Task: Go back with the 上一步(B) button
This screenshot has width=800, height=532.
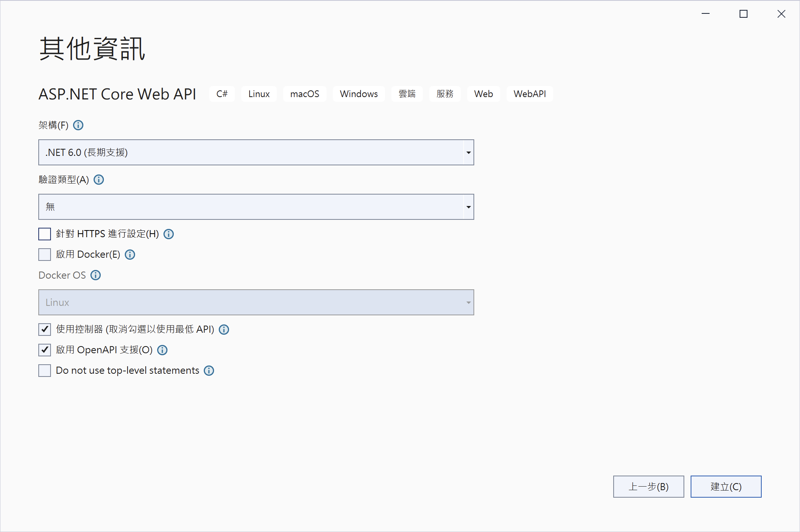Action: point(648,487)
